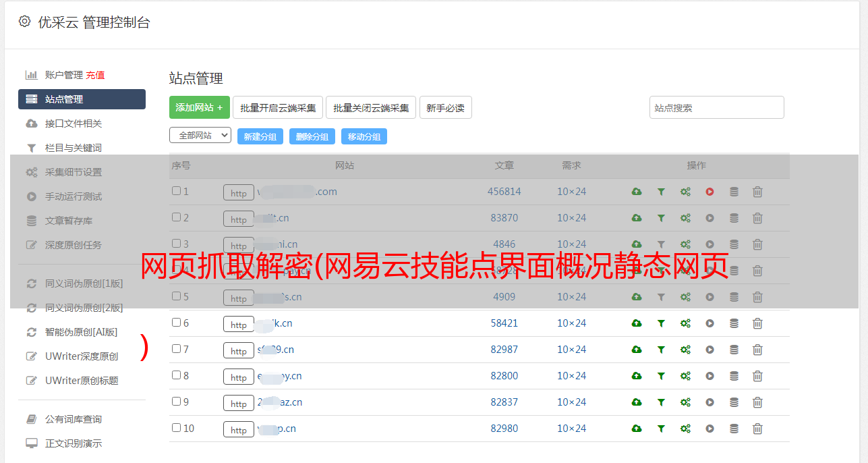Tick the checkbox for site 2
868x463 pixels.
tap(176, 217)
